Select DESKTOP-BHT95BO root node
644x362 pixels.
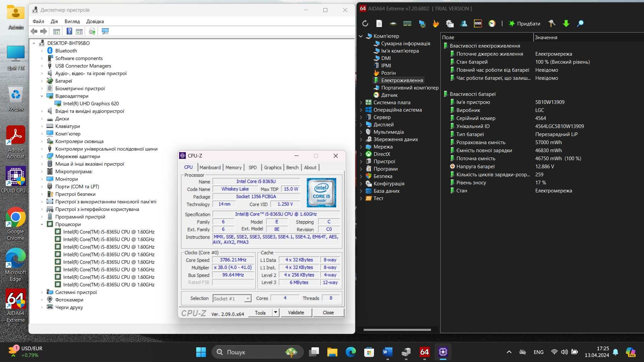tap(68, 43)
